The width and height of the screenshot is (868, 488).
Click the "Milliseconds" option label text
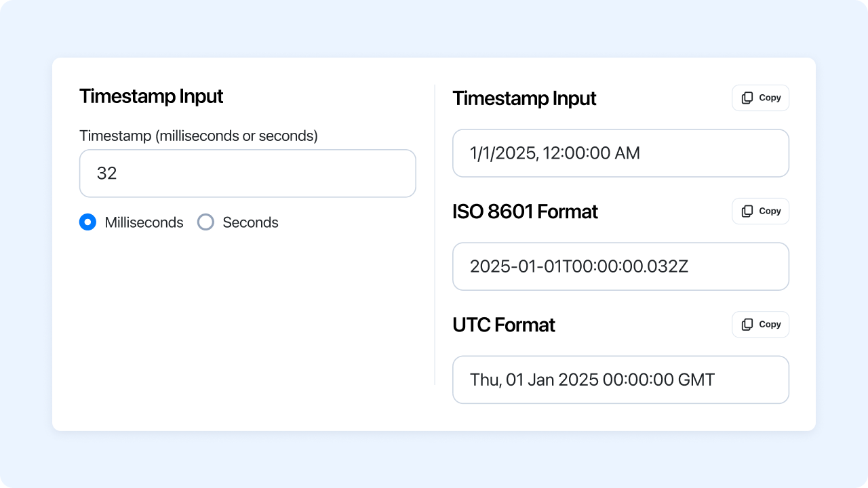144,222
